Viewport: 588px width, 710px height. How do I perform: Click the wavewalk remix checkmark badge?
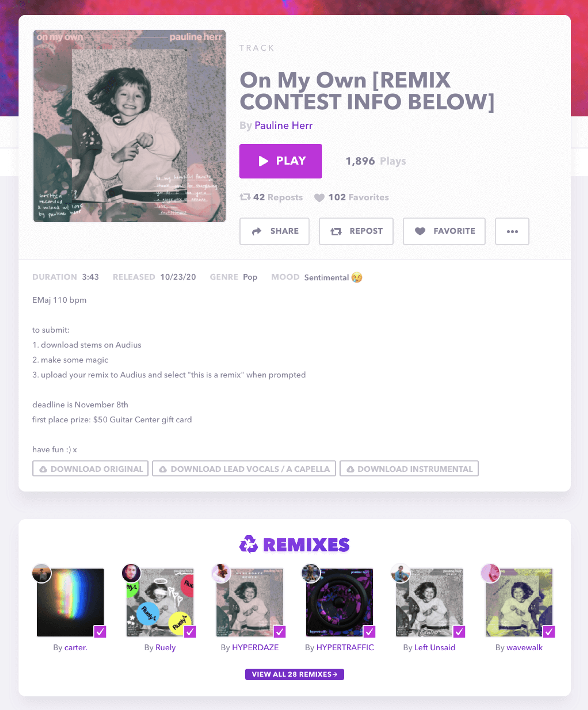[x=549, y=631]
